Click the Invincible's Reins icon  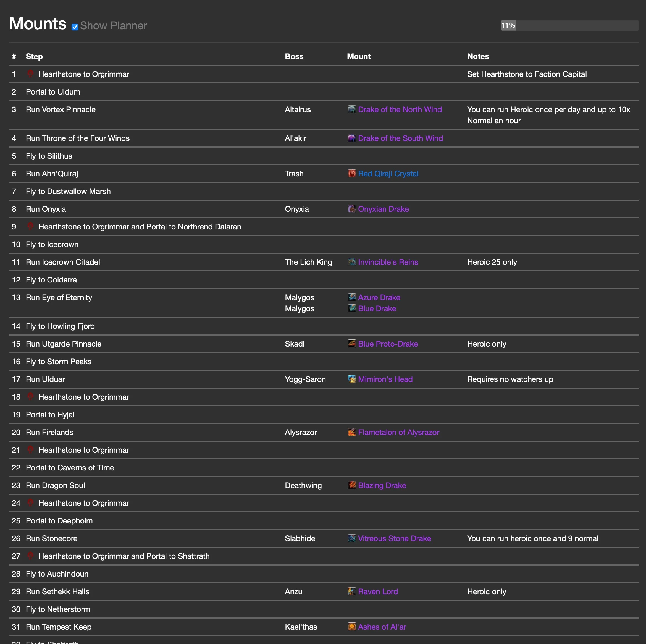tap(352, 262)
